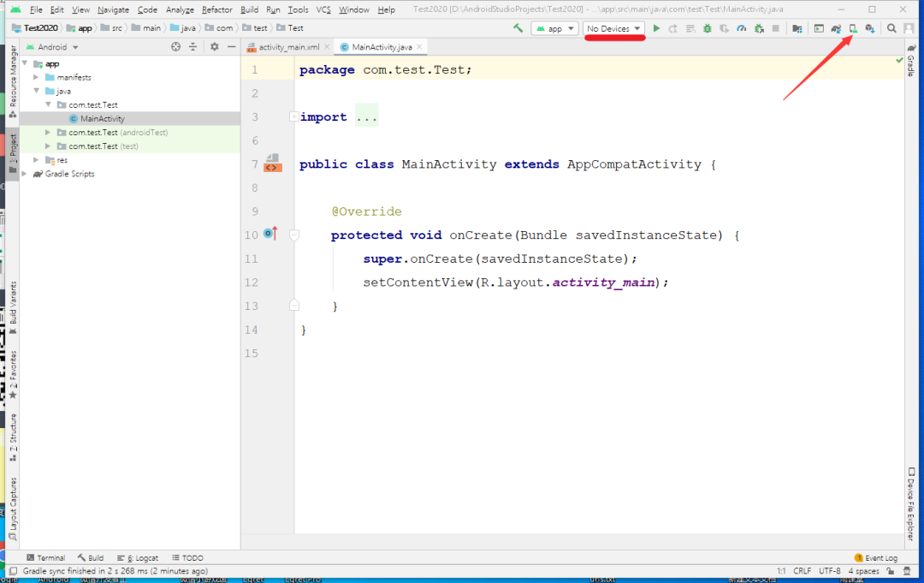Click Apply Code Changes icon
Viewport: 924px width, 583px height.
pos(690,28)
